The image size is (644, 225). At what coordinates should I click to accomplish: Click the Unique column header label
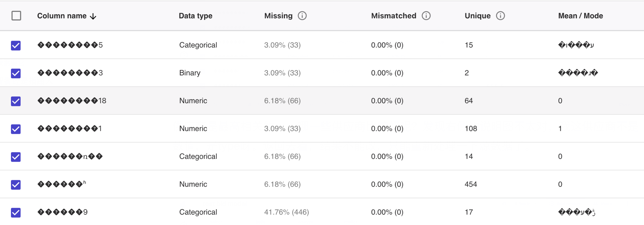[477, 16]
